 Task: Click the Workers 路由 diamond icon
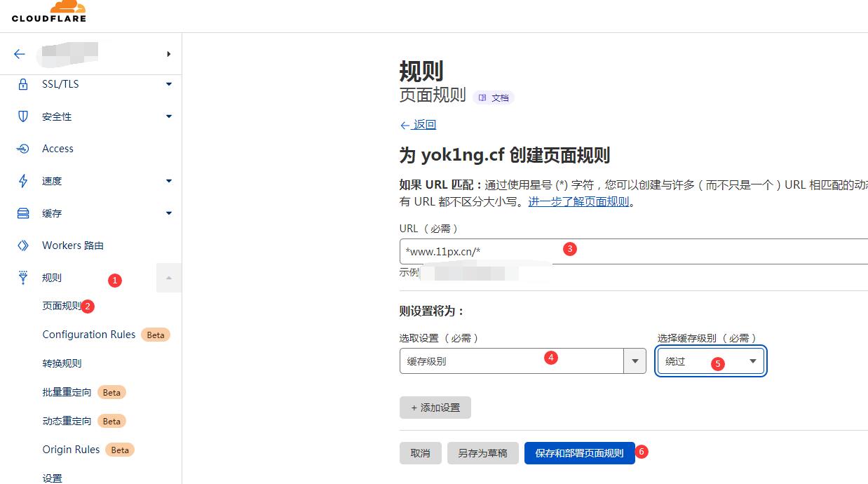click(23, 246)
